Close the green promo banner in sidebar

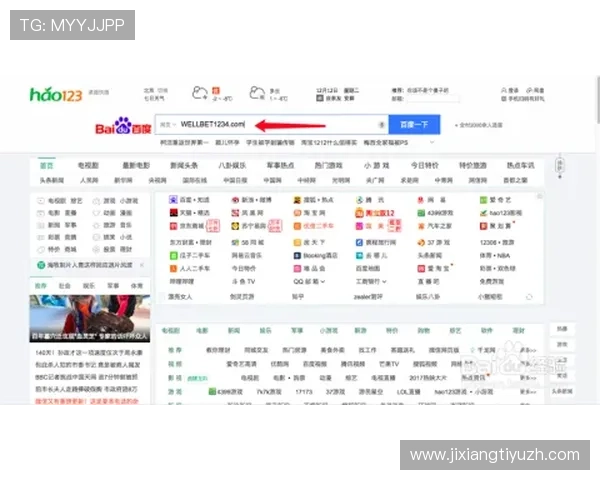coord(142,265)
